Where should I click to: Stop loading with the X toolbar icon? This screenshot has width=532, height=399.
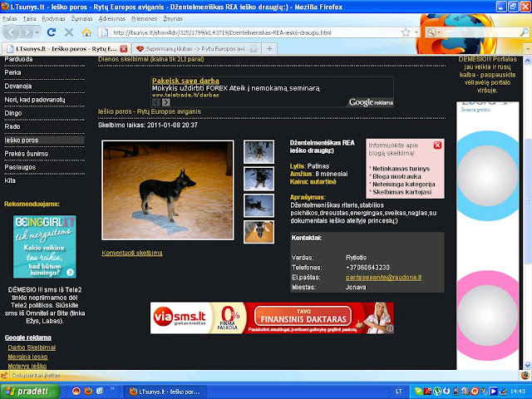click(x=69, y=32)
